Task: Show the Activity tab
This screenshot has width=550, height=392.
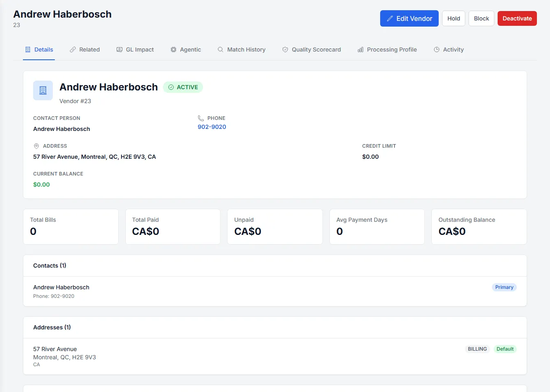Action: (449, 50)
